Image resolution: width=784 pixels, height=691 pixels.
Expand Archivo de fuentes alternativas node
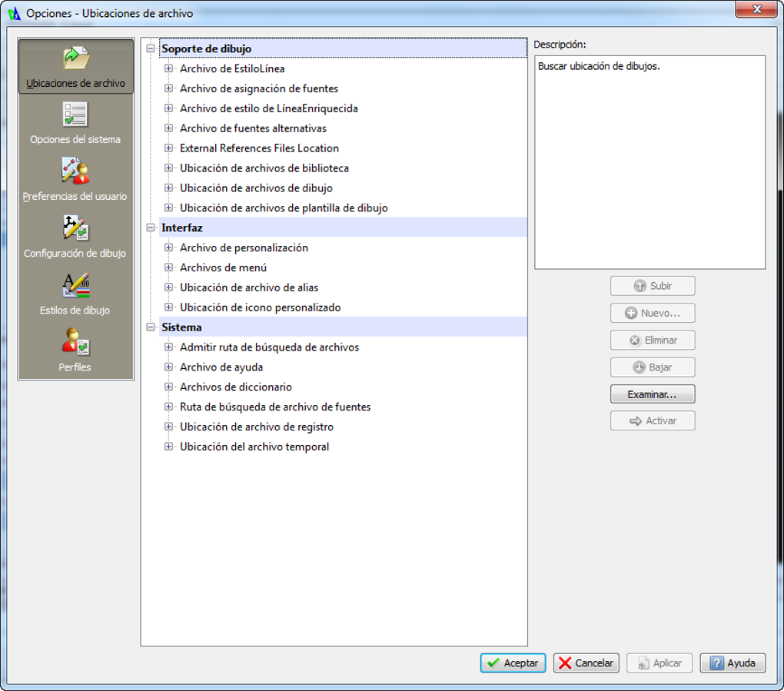pos(168,128)
